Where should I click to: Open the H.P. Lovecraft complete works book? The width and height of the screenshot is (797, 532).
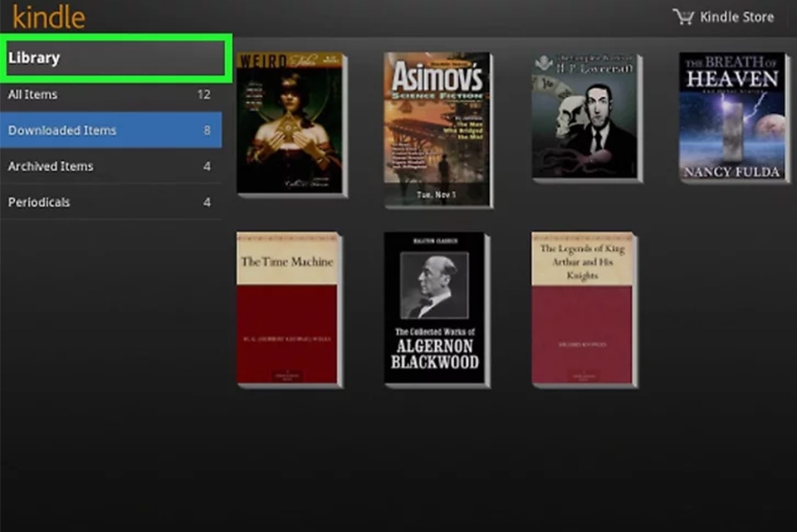(x=587, y=117)
